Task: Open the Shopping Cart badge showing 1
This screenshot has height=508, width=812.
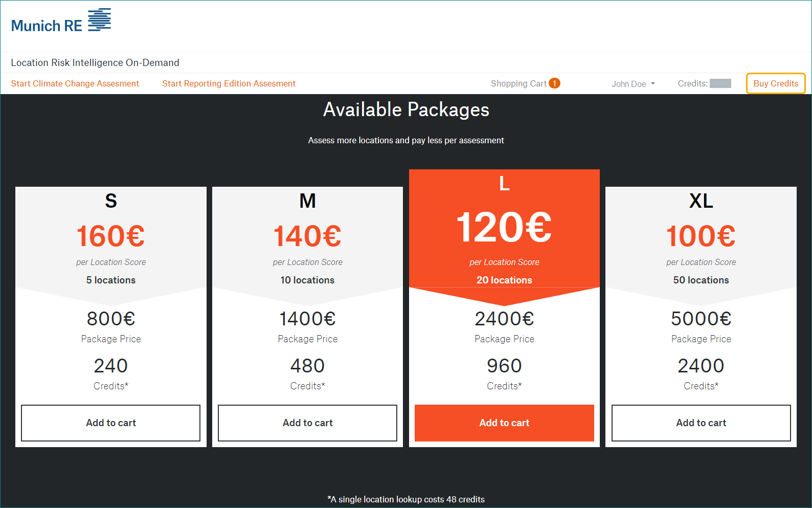Action: click(554, 83)
